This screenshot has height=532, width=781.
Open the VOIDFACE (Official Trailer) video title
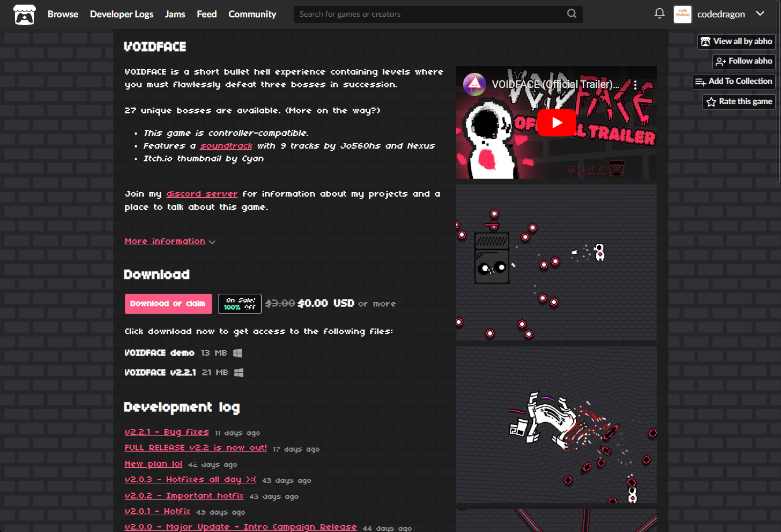pyautogui.click(x=556, y=84)
